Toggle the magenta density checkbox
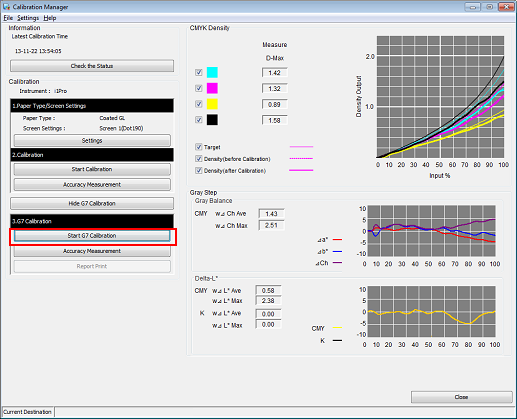Viewport: 517px width, 419px height. click(199, 88)
